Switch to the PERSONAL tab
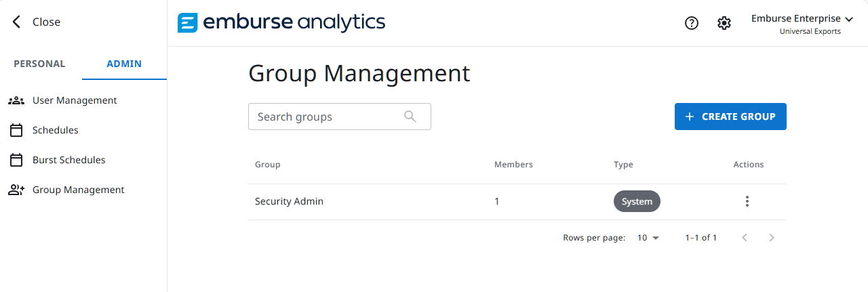Viewport: 868px width, 292px height. click(x=39, y=64)
